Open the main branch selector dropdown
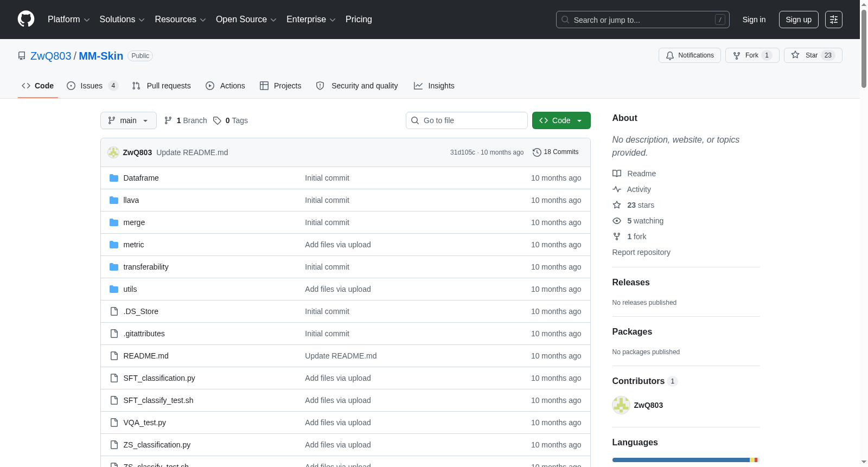868x467 pixels. pos(129,120)
